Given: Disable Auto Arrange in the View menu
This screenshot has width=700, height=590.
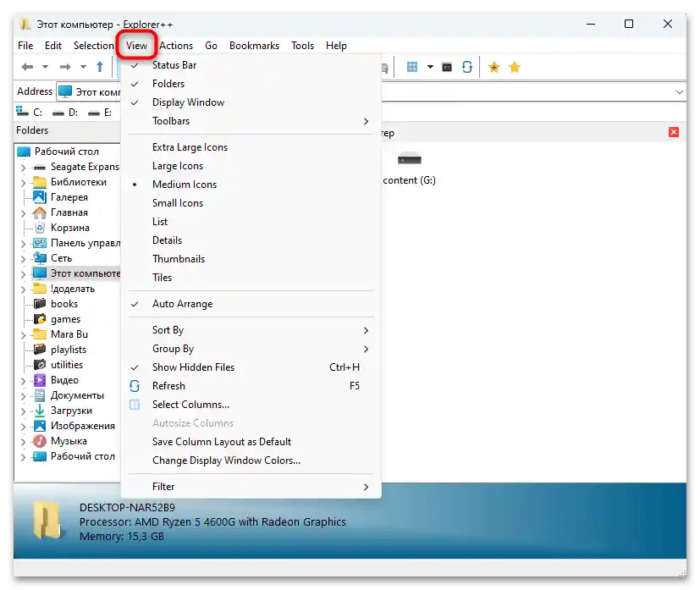Looking at the screenshot, I should click(181, 303).
